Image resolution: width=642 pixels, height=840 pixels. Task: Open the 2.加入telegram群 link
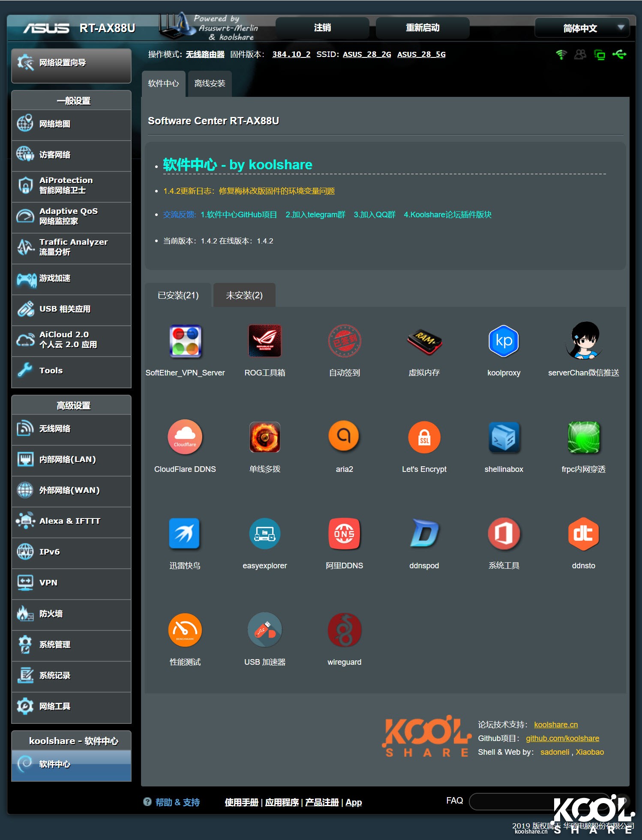coord(315,215)
